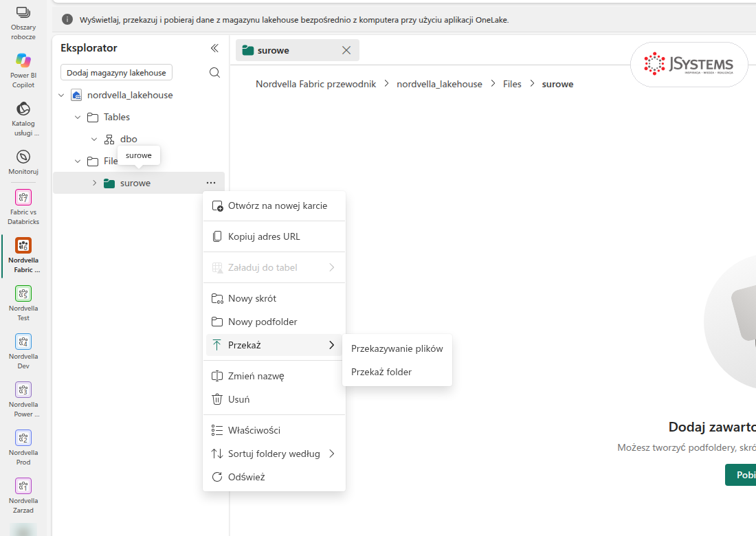Click the info icon in the OneLake banner
756x536 pixels.
[x=67, y=19]
